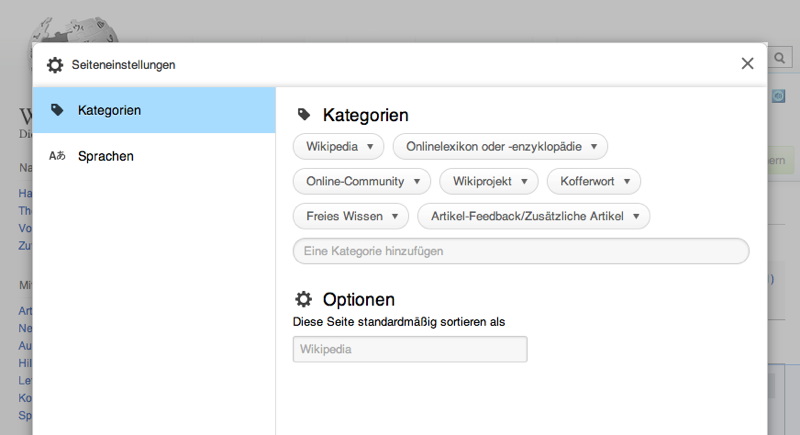Select the Kategorien sidebar tab
This screenshot has height=435, width=800.
coord(154,110)
